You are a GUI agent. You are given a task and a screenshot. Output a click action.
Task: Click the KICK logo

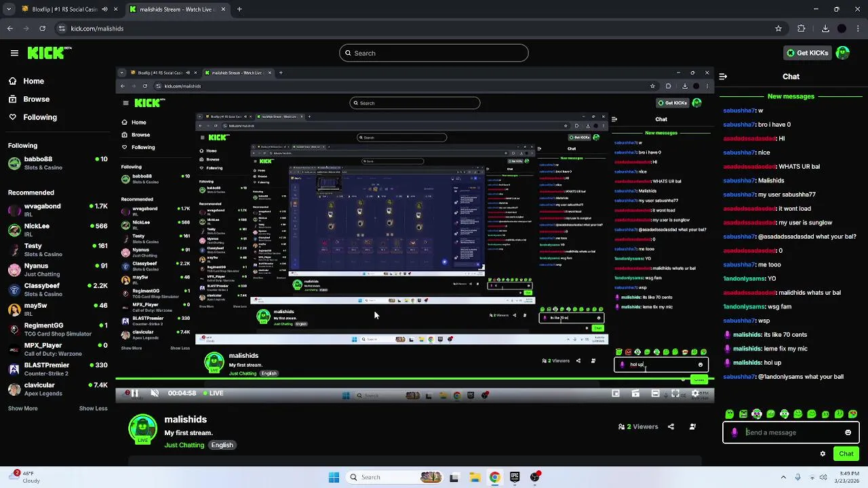(x=50, y=53)
